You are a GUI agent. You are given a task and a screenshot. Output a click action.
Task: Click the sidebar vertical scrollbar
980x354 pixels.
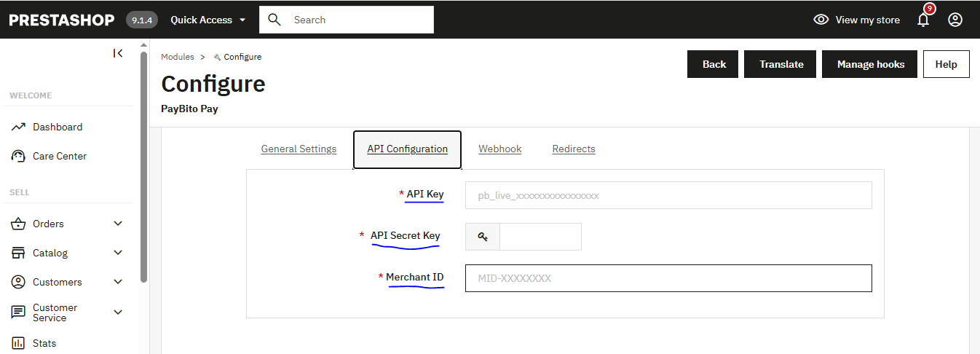coord(144,167)
